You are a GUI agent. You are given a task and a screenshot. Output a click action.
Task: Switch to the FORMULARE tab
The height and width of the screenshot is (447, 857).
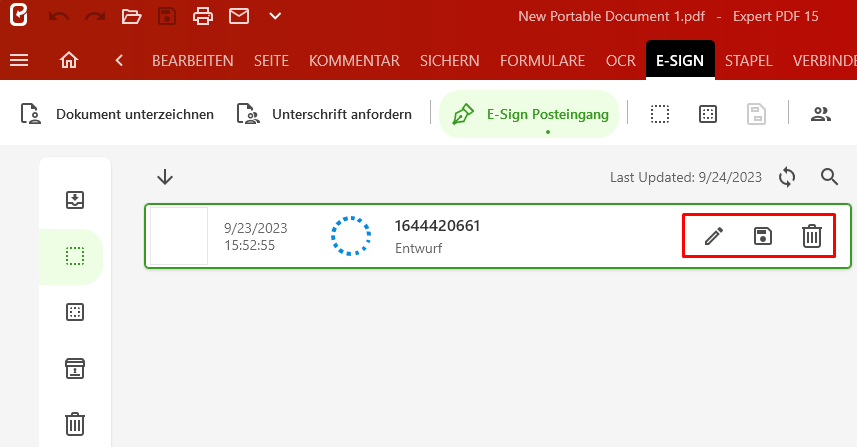click(542, 60)
